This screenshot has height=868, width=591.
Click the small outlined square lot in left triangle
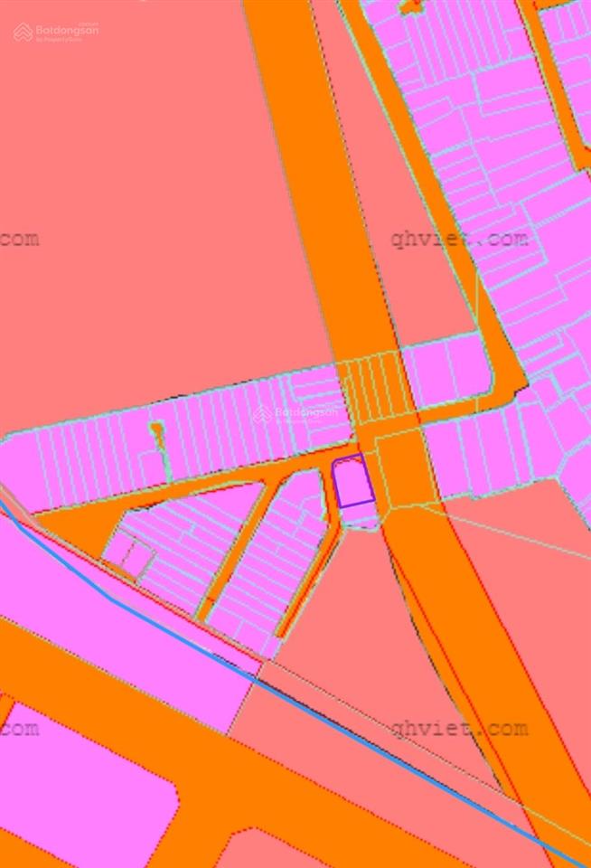point(128,558)
